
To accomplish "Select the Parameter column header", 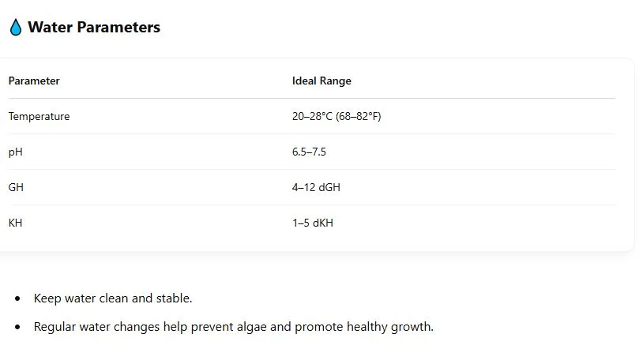I will 34,81.
